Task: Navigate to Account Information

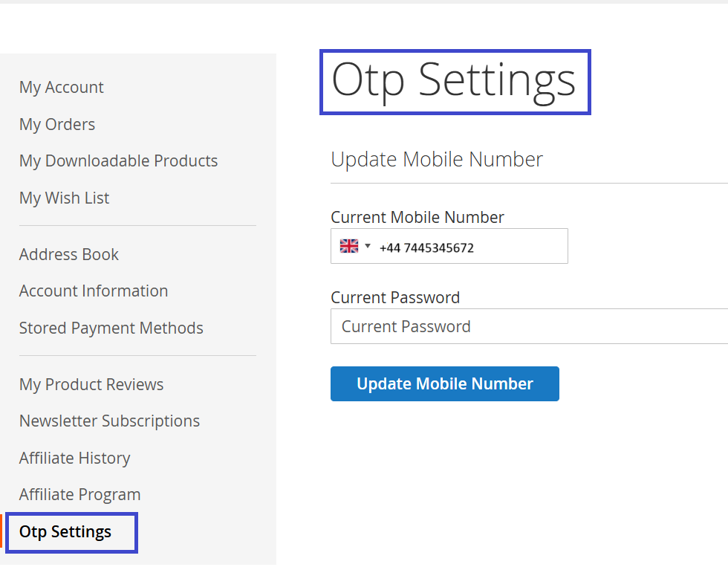Action: click(x=94, y=291)
